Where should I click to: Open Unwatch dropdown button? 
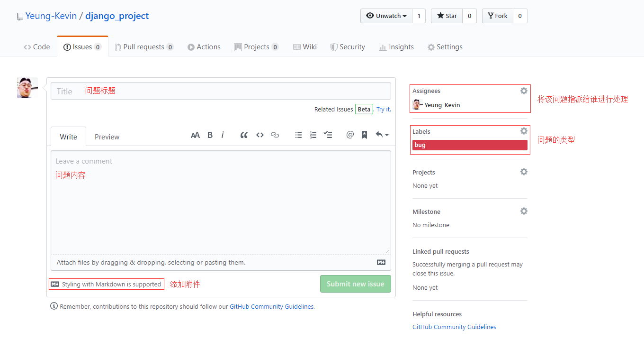[386, 16]
